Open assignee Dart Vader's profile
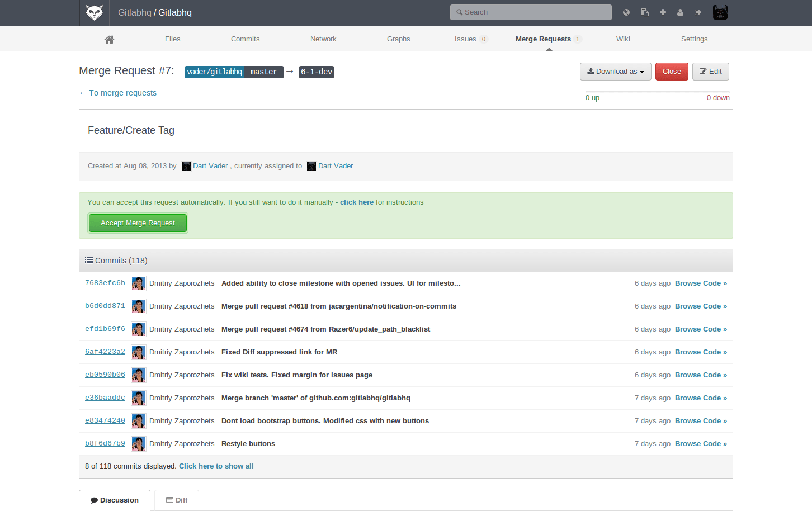Viewport: 812px width, 511px height. [336, 165]
